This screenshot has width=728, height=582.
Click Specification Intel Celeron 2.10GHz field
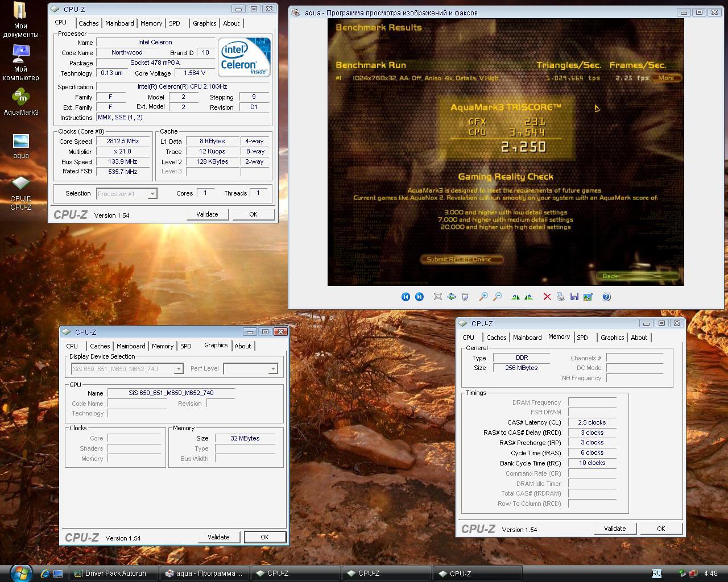[182, 87]
